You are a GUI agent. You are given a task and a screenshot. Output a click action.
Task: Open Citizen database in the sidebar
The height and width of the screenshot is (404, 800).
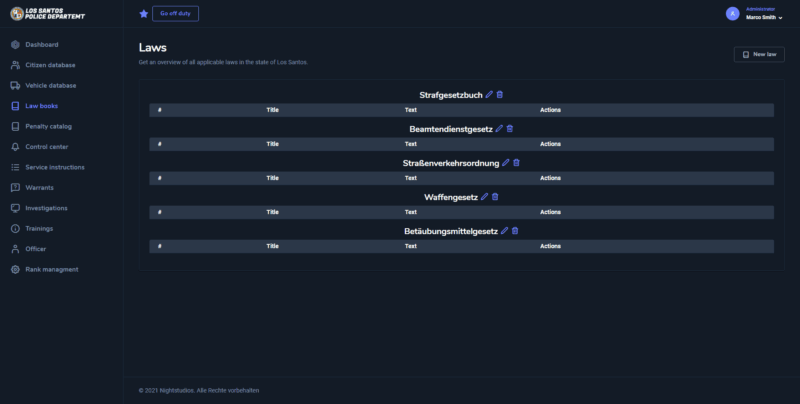coord(51,65)
